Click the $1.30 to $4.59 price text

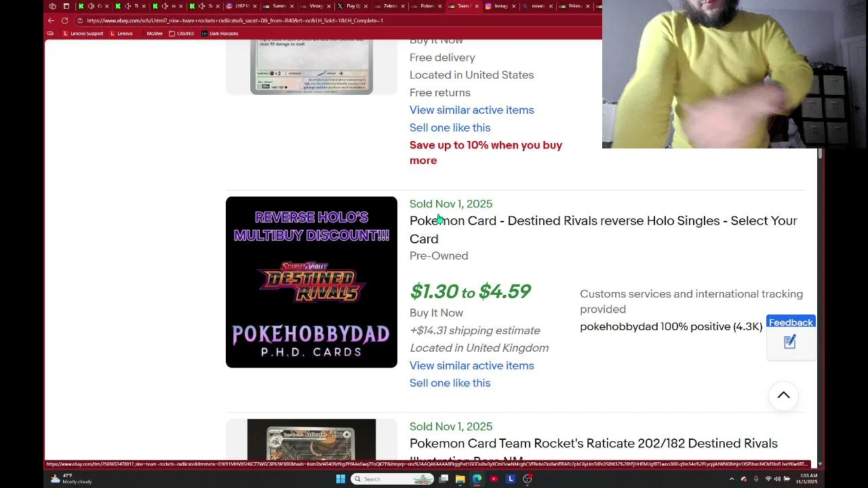[470, 291]
